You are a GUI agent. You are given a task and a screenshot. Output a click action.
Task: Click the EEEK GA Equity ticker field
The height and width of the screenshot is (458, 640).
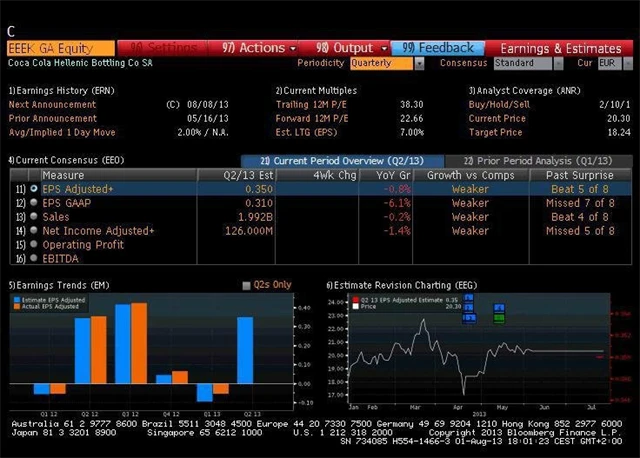(61, 49)
